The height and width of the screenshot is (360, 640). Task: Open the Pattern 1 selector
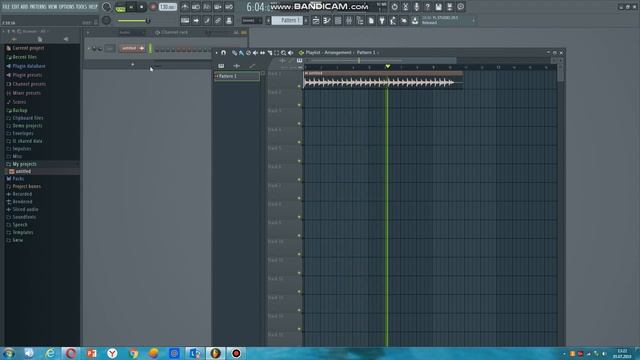point(287,20)
